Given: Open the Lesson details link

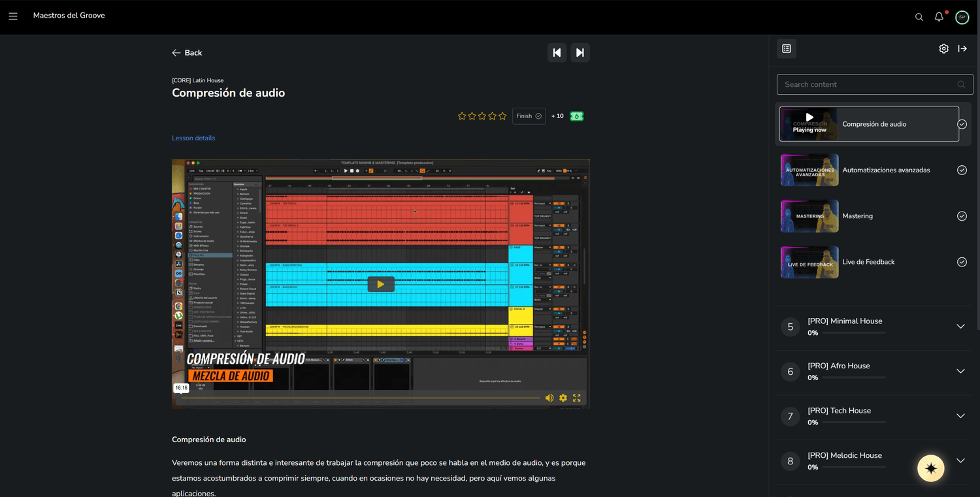Looking at the screenshot, I should coord(193,138).
